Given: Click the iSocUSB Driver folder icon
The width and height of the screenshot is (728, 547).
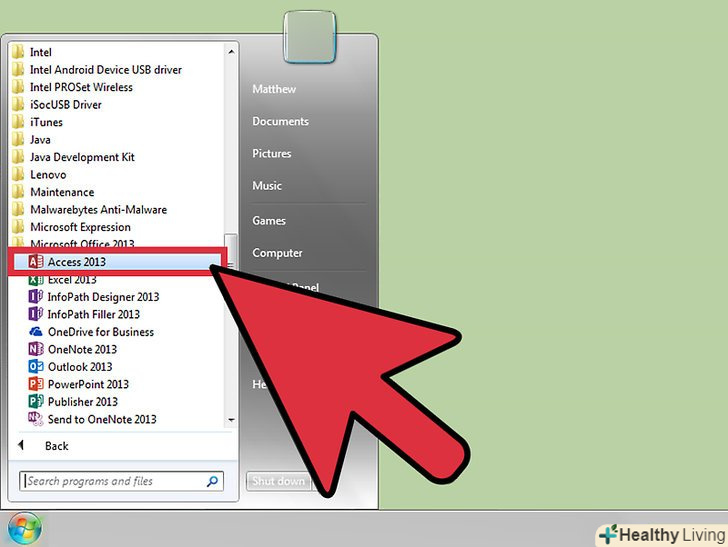Looking at the screenshot, I should [18, 104].
